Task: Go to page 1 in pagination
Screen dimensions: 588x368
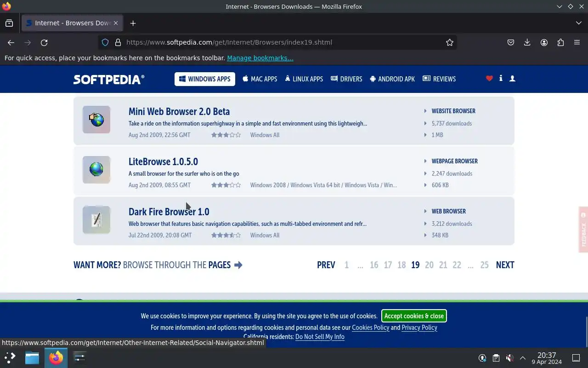Action: 346,265
